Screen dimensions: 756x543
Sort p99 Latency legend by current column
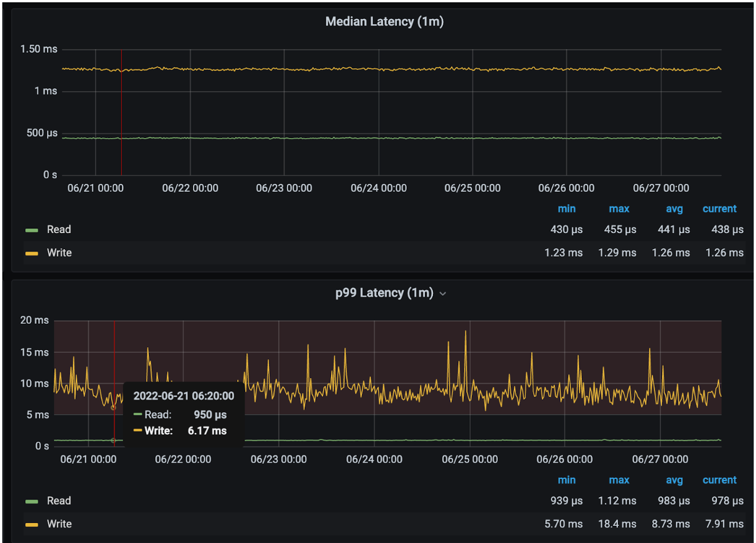click(719, 481)
